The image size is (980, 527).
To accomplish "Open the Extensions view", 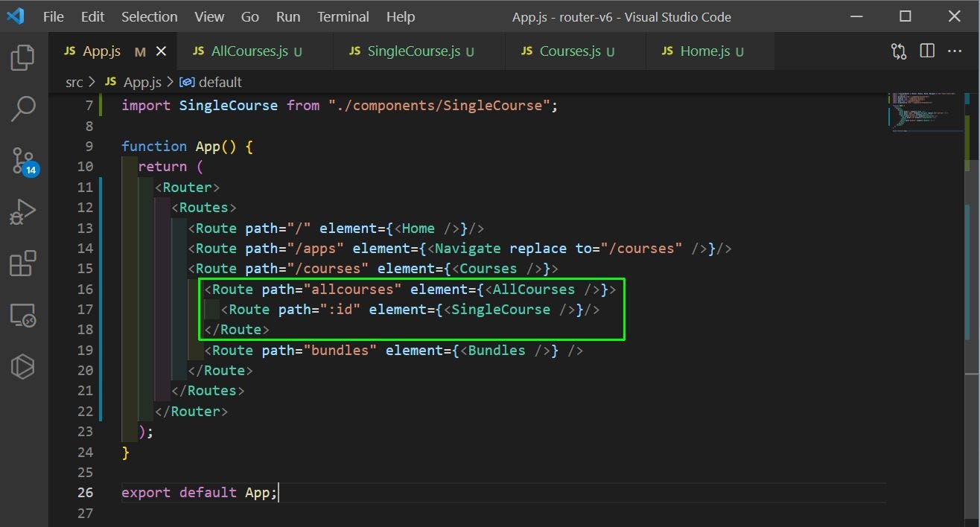I will click(23, 263).
